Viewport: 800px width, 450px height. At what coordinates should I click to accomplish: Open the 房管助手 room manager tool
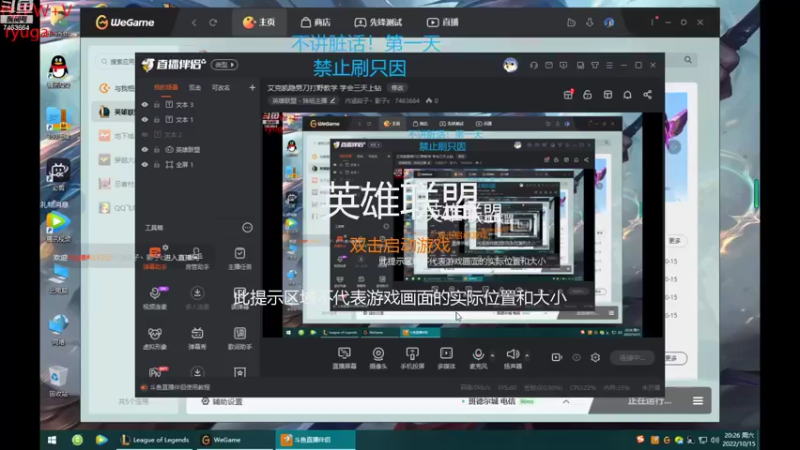(x=197, y=258)
